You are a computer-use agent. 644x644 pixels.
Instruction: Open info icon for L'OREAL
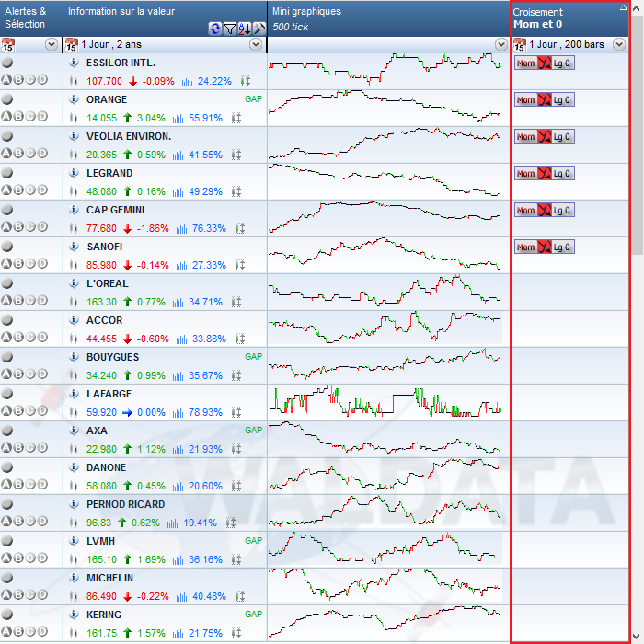coord(74,283)
